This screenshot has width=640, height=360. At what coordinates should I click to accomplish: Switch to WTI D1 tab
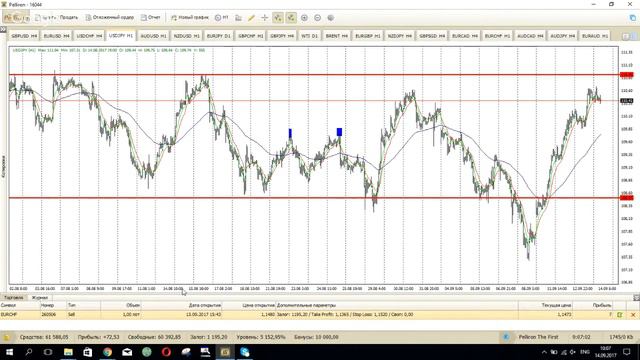click(x=309, y=36)
